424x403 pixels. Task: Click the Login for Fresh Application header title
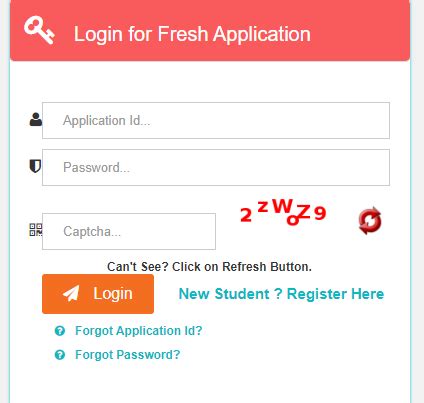click(x=192, y=34)
